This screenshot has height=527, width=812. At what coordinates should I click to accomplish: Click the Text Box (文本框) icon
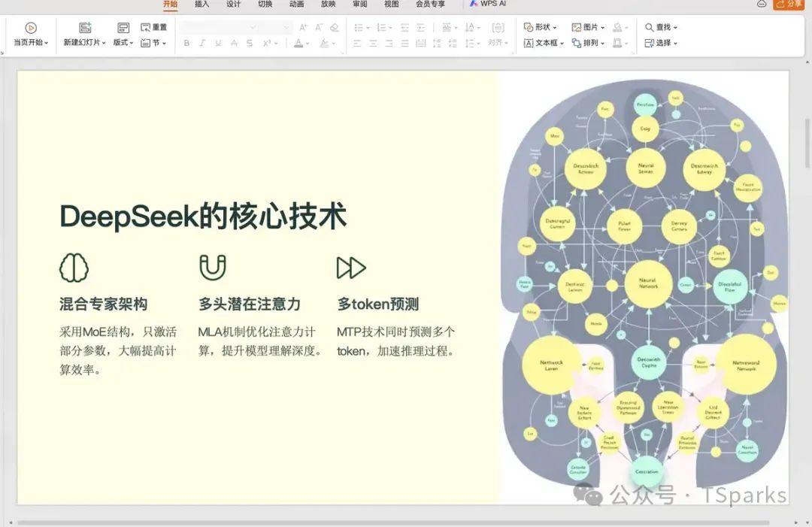[x=529, y=43]
